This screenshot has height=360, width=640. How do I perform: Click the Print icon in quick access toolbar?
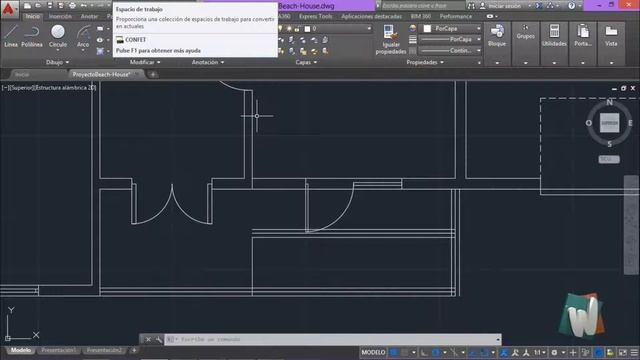coord(72,5)
